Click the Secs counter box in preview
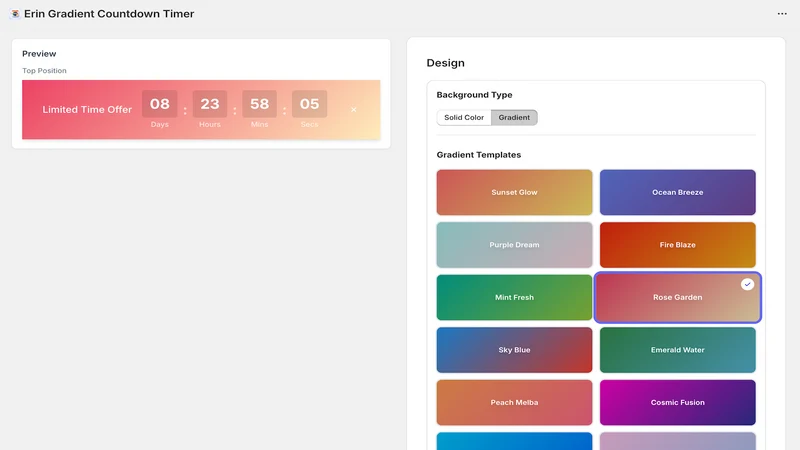 click(309, 104)
